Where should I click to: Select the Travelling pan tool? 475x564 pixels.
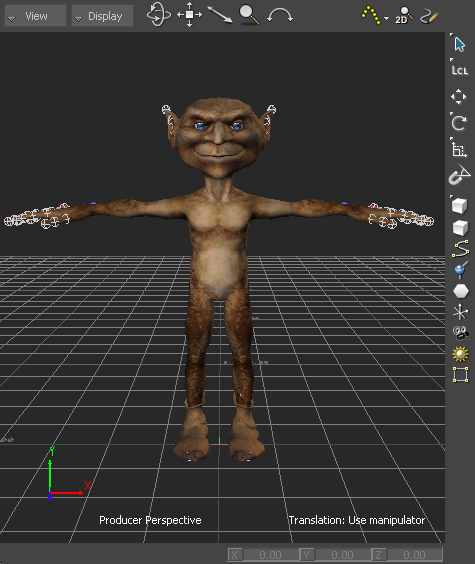click(189, 15)
